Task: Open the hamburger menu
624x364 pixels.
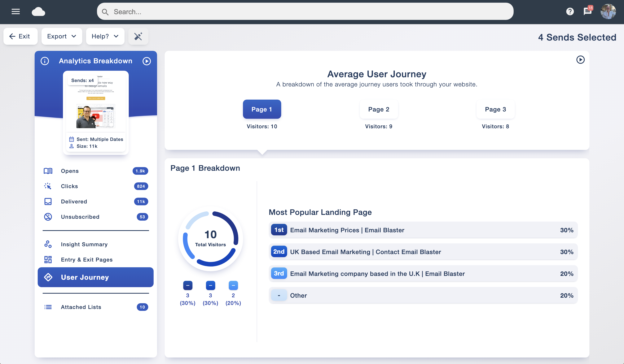Action: coord(16,11)
